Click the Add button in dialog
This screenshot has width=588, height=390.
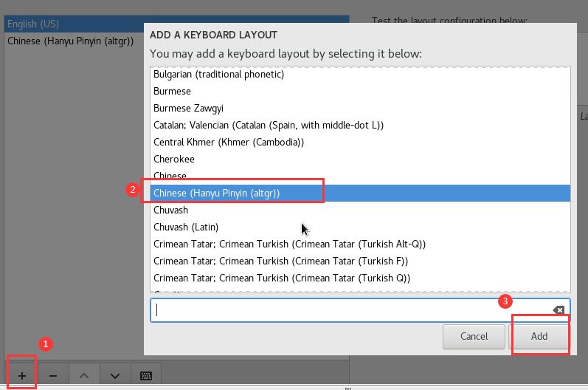pos(539,336)
